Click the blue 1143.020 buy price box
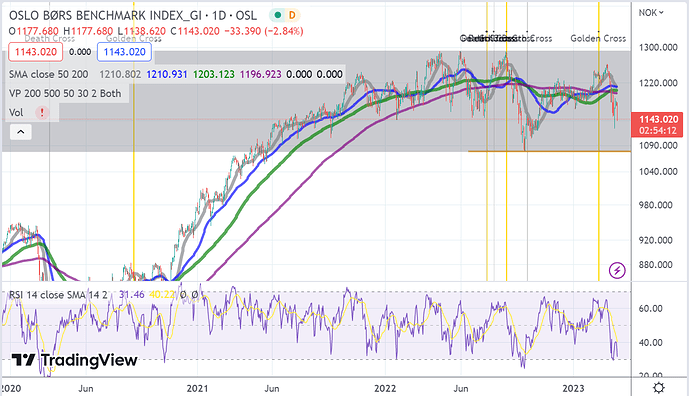This screenshot has width=689, height=396. (x=124, y=52)
